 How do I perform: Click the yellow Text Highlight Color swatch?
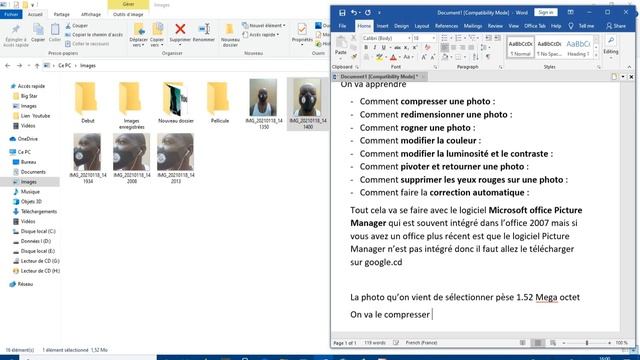[x=379, y=57]
